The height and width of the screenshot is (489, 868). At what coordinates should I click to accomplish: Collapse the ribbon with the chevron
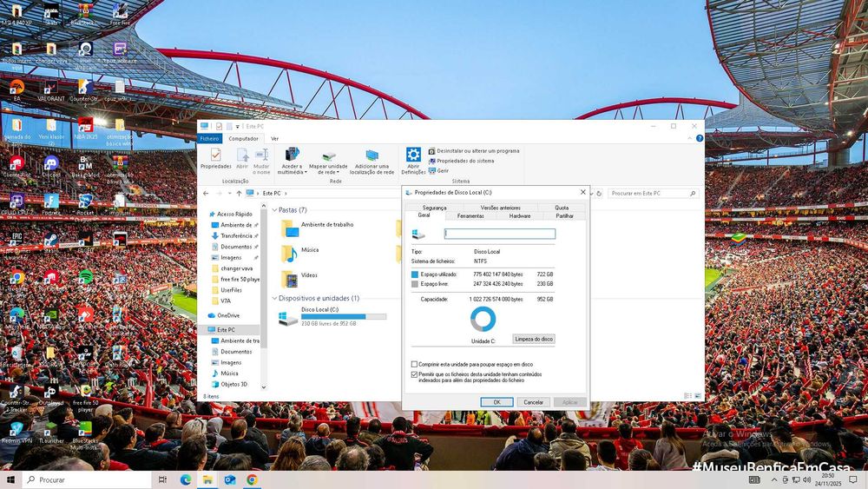coord(690,138)
